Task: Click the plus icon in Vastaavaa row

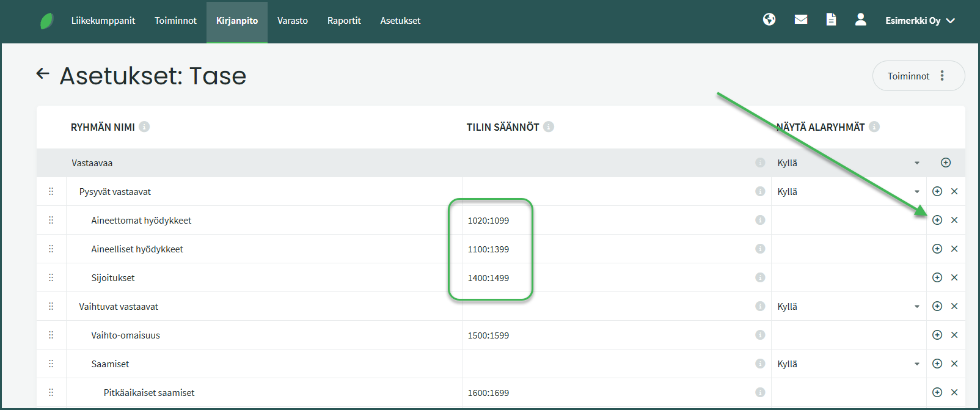Action: (946, 163)
